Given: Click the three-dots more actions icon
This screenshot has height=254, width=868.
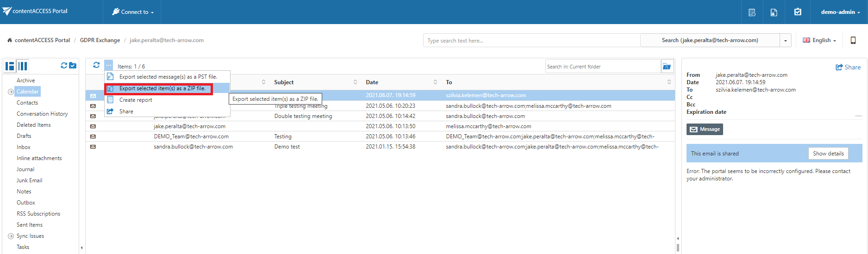Looking at the screenshot, I should point(108,66).
